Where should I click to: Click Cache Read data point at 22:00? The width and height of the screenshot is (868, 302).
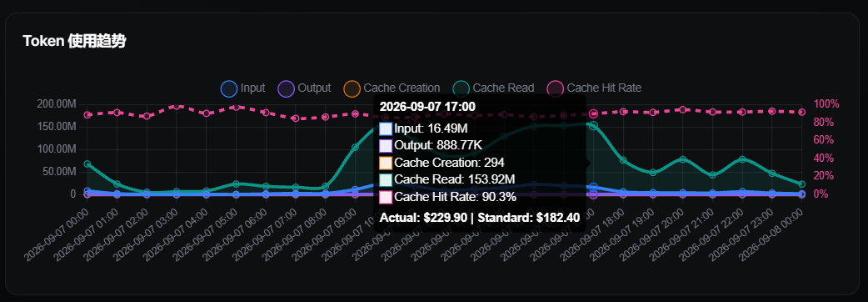tap(742, 159)
